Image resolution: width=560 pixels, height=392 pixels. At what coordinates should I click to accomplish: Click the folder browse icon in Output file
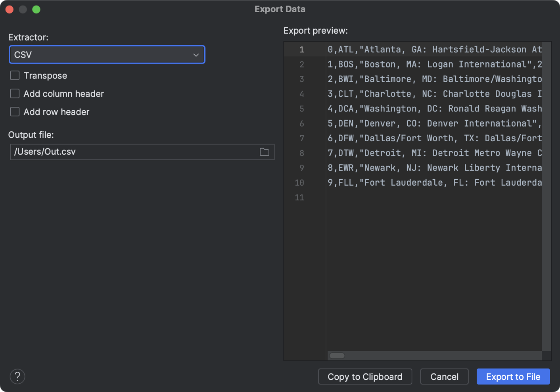coord(265,152)
